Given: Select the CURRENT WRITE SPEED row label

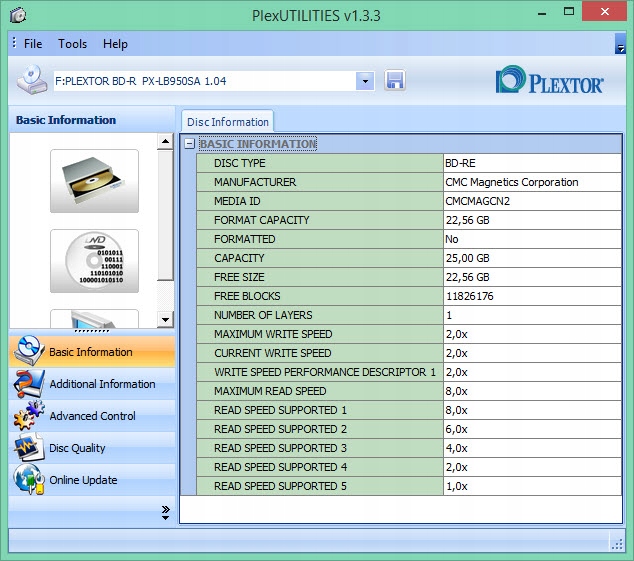Looking at the screenshot, I should point(320,353).
